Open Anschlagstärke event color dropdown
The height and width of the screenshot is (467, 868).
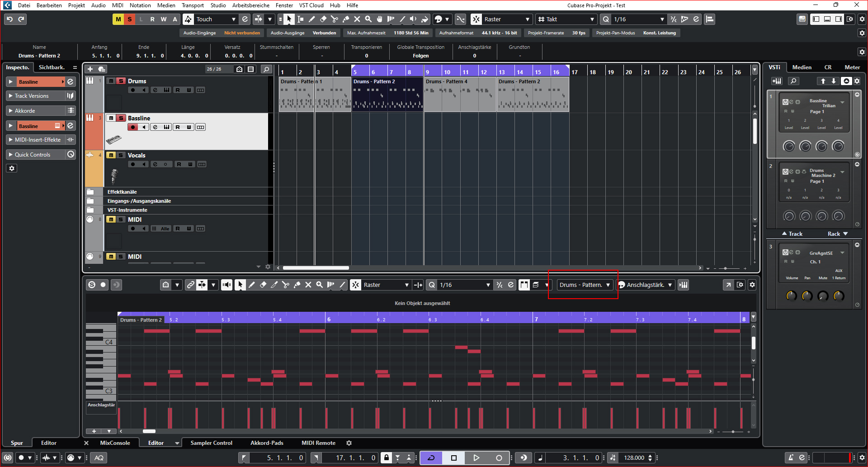point(646,285)
